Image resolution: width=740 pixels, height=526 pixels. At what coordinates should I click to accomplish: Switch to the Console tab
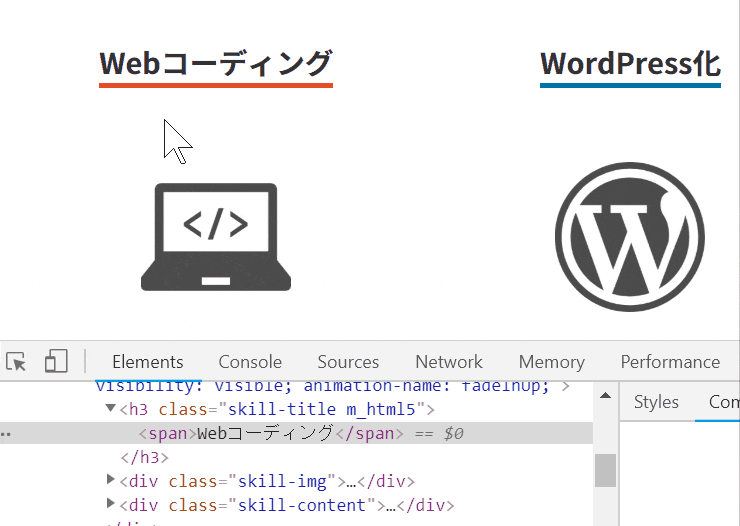(x=250, y=362)
